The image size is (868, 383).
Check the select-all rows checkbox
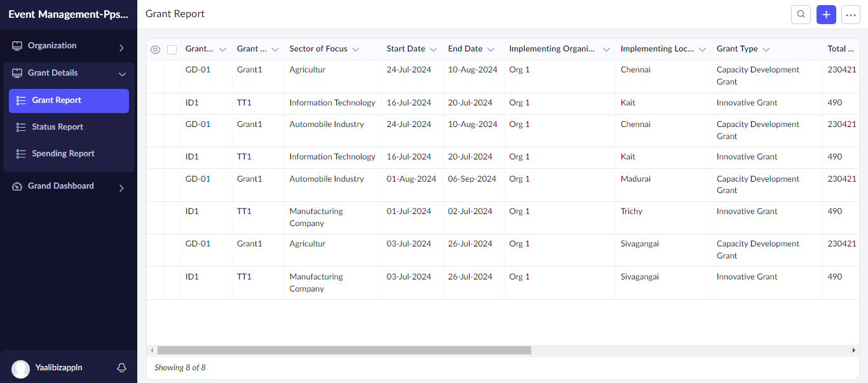coord(172,50)
